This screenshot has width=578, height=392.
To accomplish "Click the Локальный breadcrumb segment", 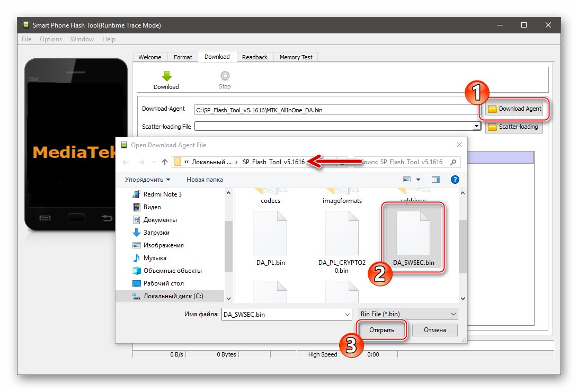I will pos(211,162).
